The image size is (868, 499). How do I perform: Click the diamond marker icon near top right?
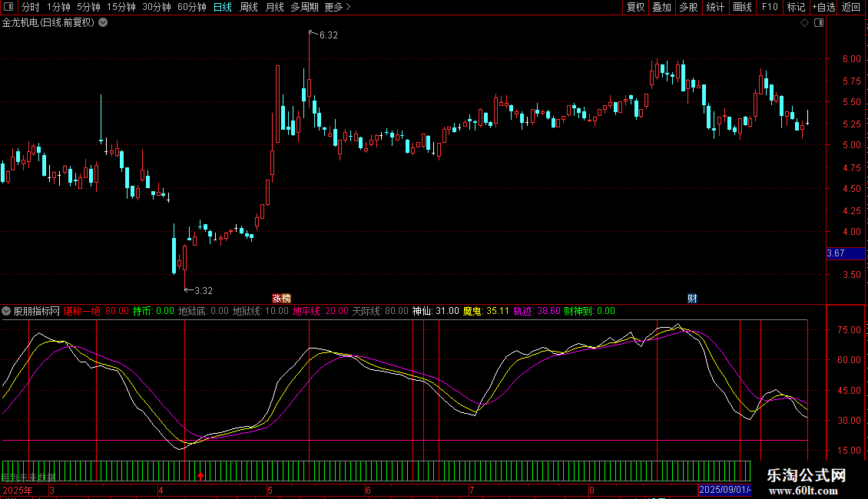coord(804,23)
